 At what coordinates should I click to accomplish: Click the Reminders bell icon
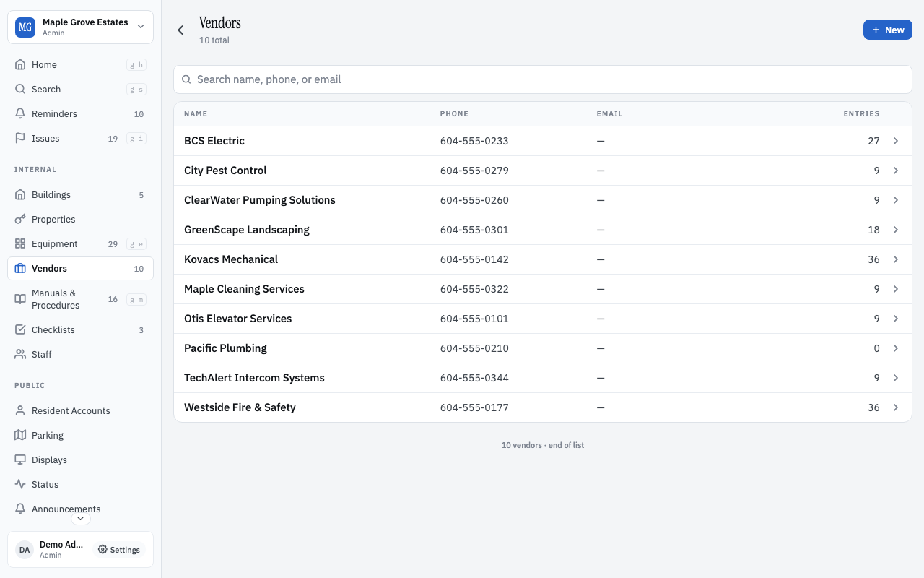tap(20, 113)
